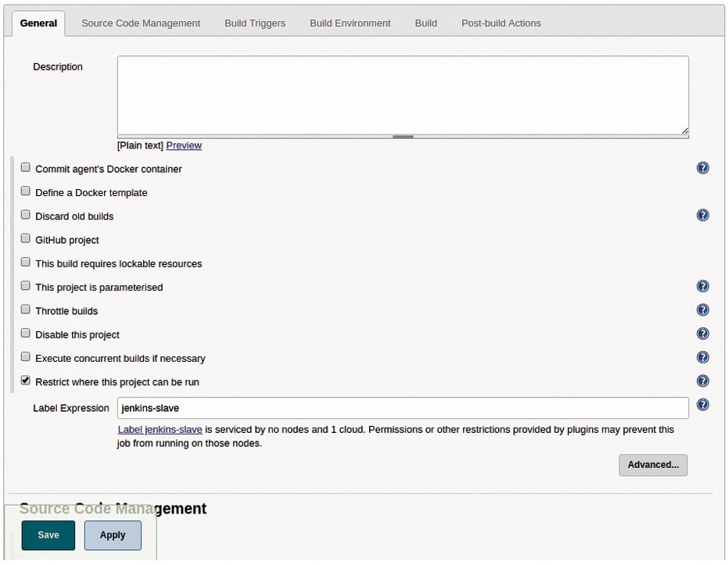Enable Discard old builds checkbox
This screenshot has width=728, height=565.
pyautogui.click(x=26, y=215)
